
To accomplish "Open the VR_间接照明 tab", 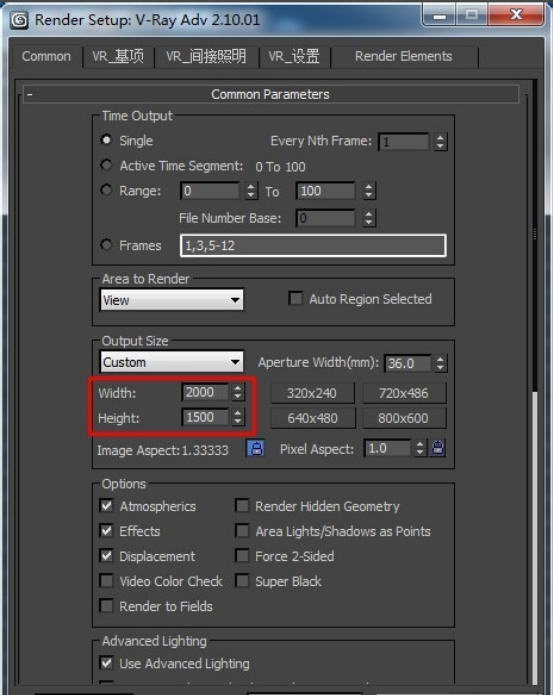I will [x=206, y=56].
